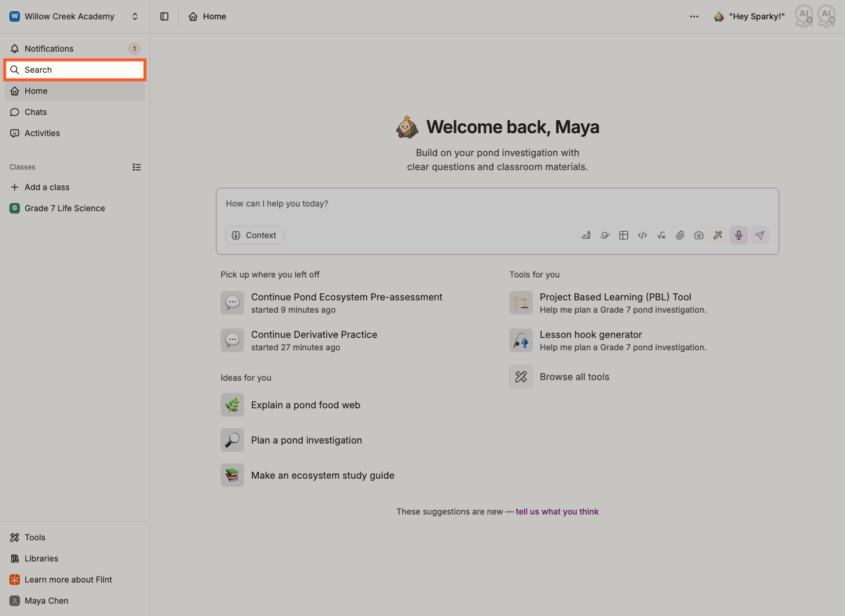The width and height of the screenshot is (845, 616).
Task: Focus the "How can I help you today?" input
Action: click(497, 204)
